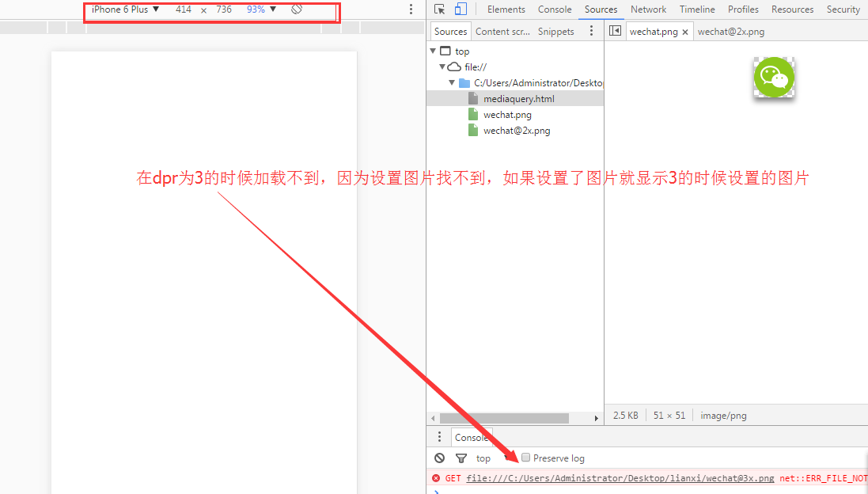
Task: Click the red error icon in the console
Action: (436, 478)
